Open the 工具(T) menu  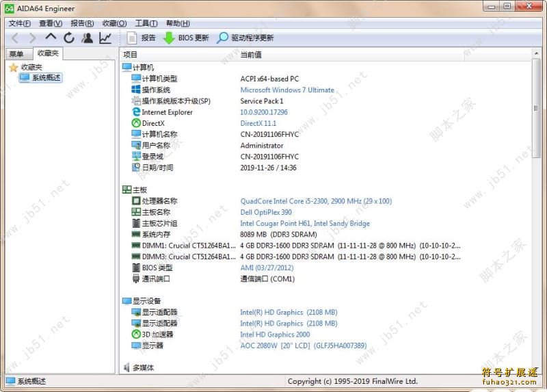click(146, 23)
